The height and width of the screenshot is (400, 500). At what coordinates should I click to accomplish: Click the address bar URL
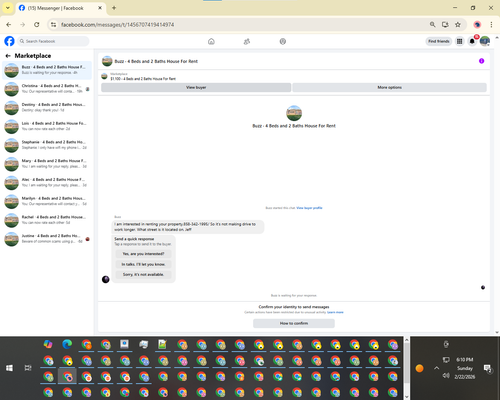coord(117,25)
